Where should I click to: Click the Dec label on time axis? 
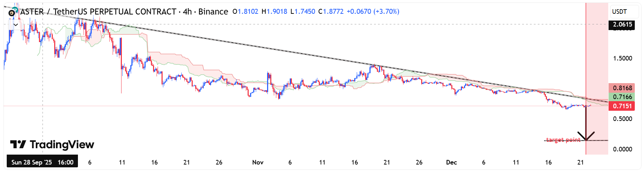click(x=451, y=162)
